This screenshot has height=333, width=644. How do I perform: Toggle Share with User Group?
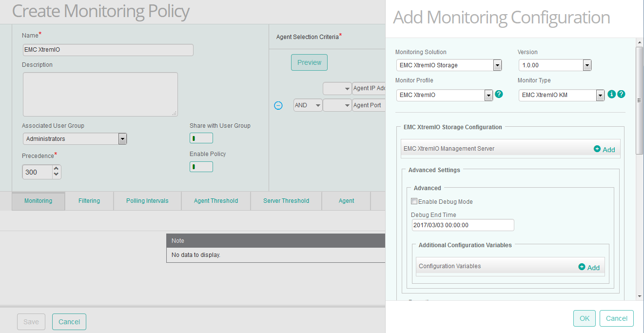pyautogui.click(x=201, y=138)
